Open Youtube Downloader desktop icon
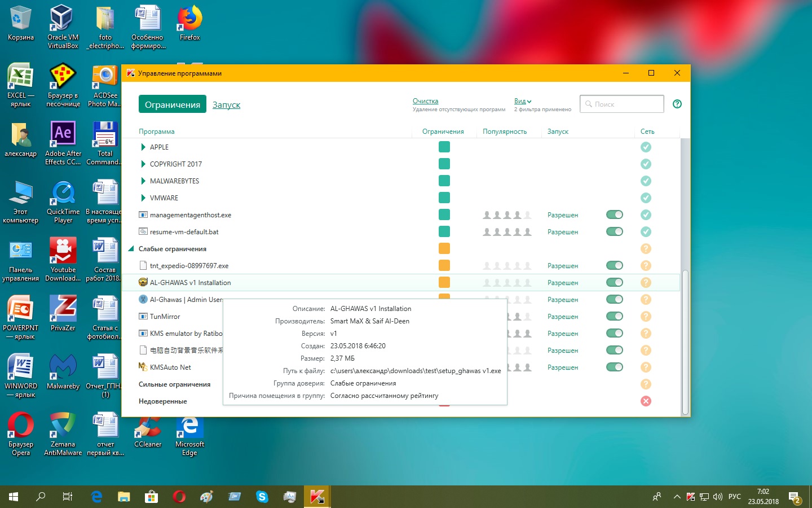Image resolution: width=812 pixels, height=508 pixels. pos(63,260)
